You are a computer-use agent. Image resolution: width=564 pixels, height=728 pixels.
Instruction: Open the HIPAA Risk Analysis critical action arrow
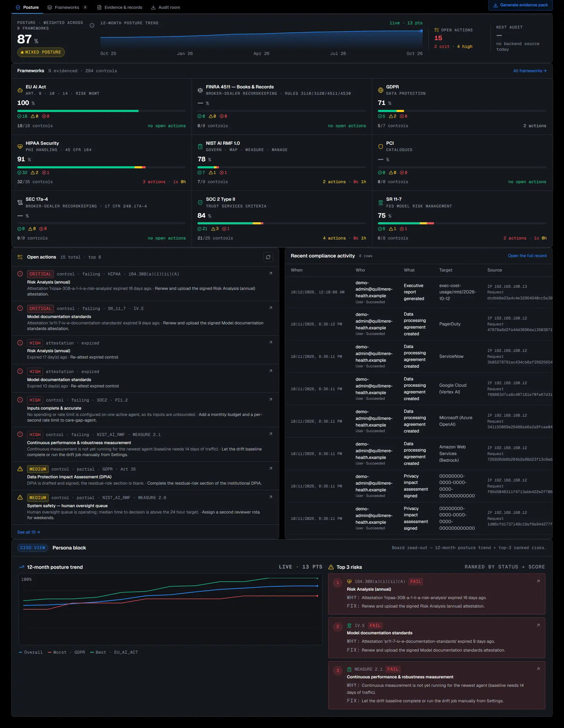(x=271, y=273)
